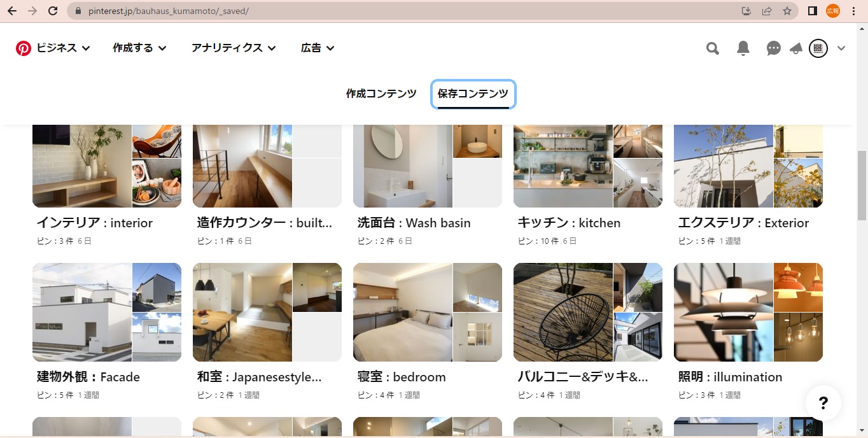Open the エクステリア : Exterior board title

coord(743,223)
